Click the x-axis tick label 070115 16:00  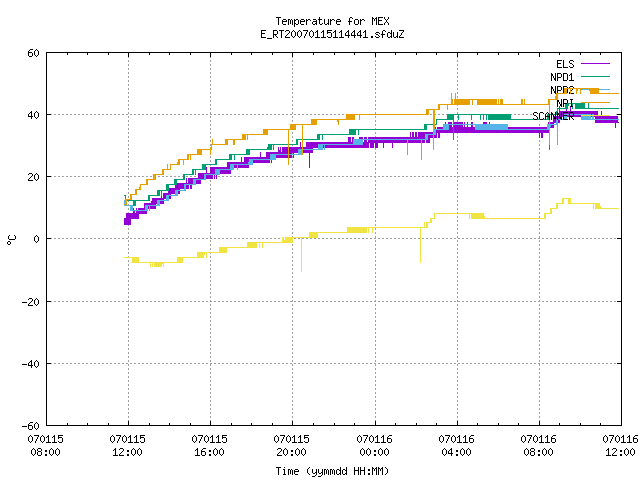coord(210,446)
